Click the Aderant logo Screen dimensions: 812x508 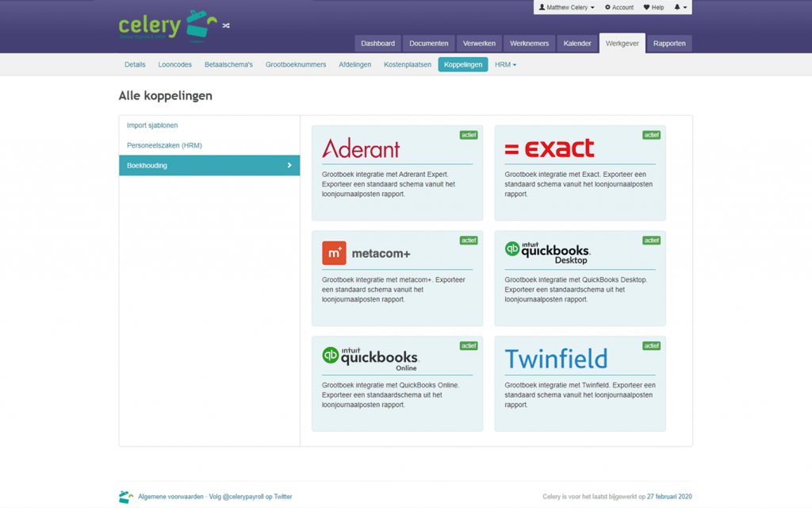point(361,148)
